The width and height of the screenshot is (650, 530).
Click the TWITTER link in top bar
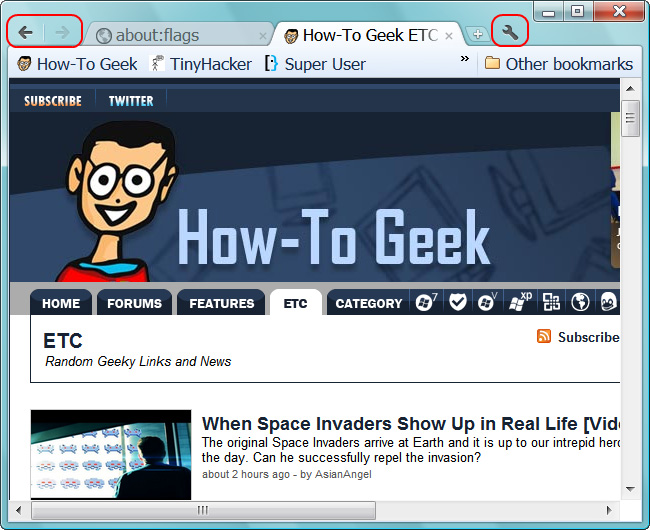pos(131,101)
